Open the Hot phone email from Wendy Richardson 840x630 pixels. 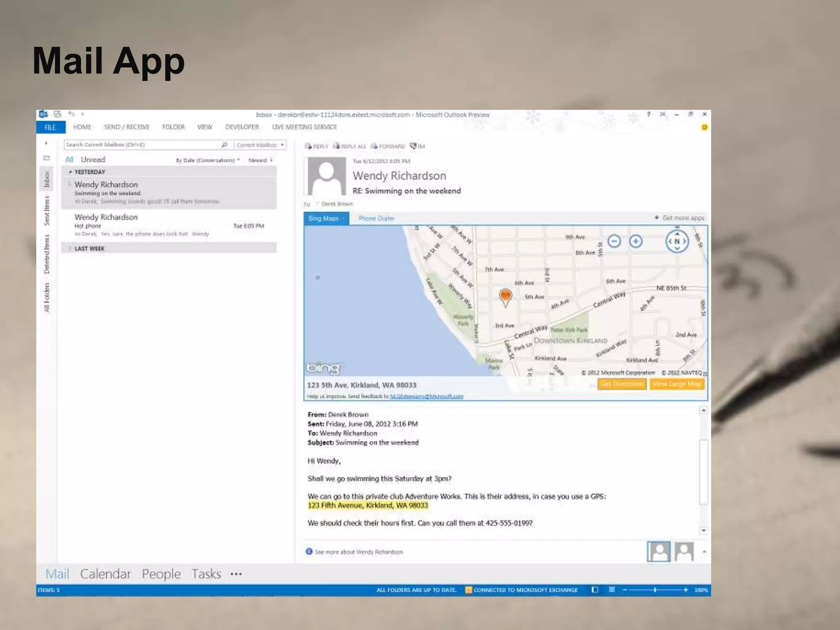point(169,225)
